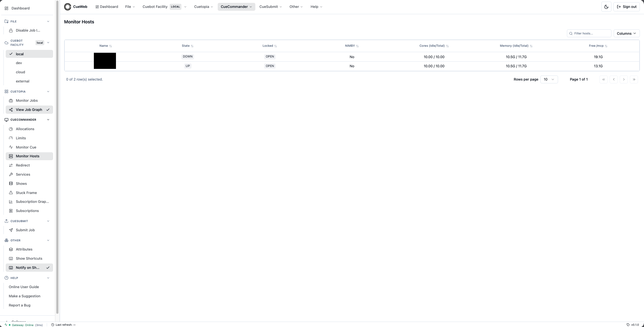
Task: Click the DOWN state badge
Action: [188, 57]
